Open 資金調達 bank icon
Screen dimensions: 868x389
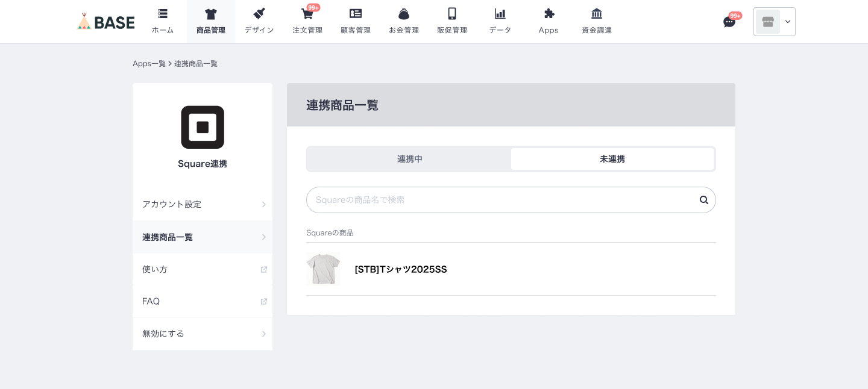pyautogui.click(x=597, y=14)
